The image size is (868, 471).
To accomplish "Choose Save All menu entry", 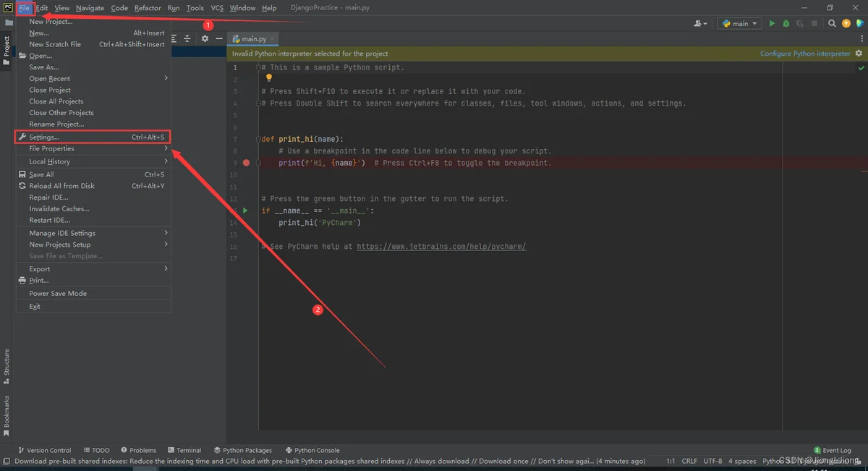I will (93, 174).
